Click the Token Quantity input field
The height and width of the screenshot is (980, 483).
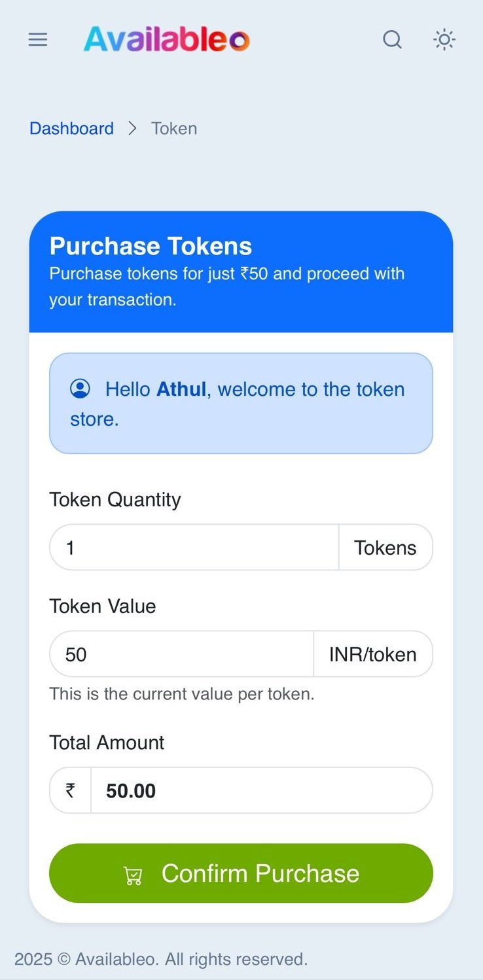194,548
